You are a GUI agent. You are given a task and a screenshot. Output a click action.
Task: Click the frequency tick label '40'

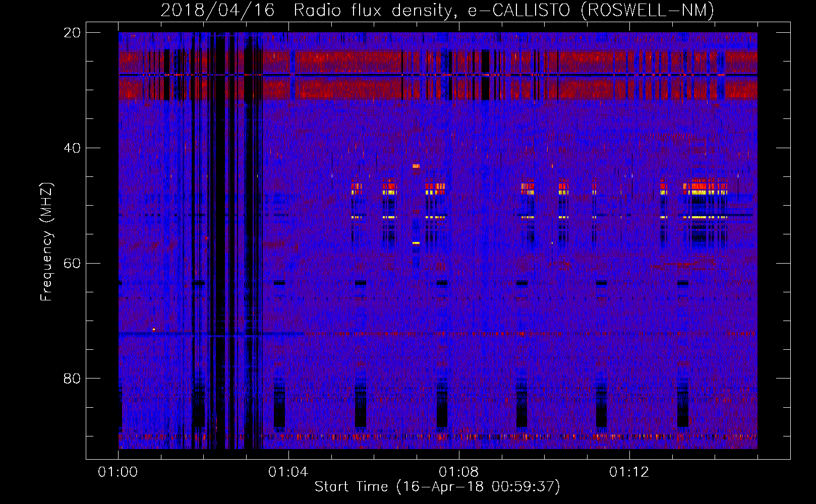(72, 148)
